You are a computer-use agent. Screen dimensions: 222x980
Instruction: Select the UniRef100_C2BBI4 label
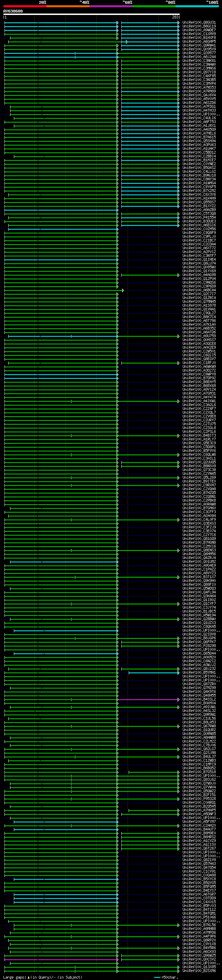pyautogui.click(x=199, y=156)
